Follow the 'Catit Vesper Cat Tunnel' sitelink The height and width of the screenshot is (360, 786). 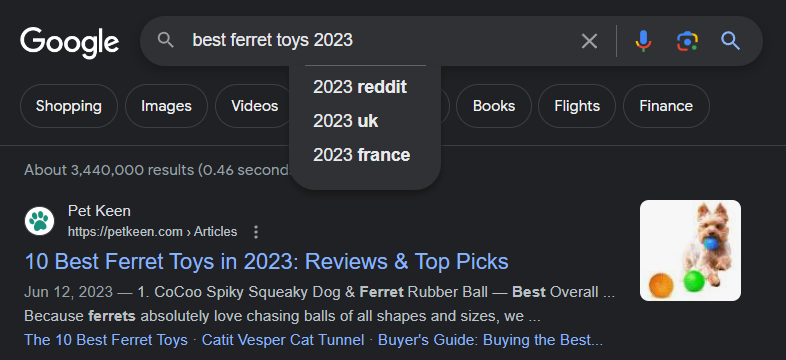pyautogui.click(x=283, y=340)
